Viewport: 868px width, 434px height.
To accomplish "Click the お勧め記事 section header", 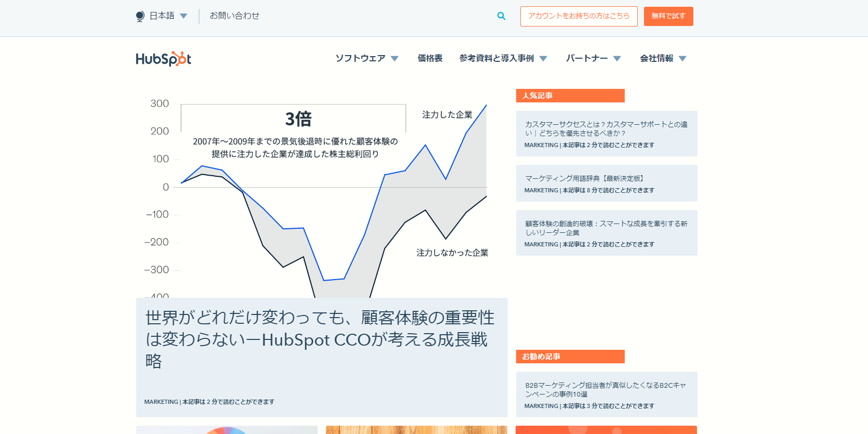I will [570, 357].
